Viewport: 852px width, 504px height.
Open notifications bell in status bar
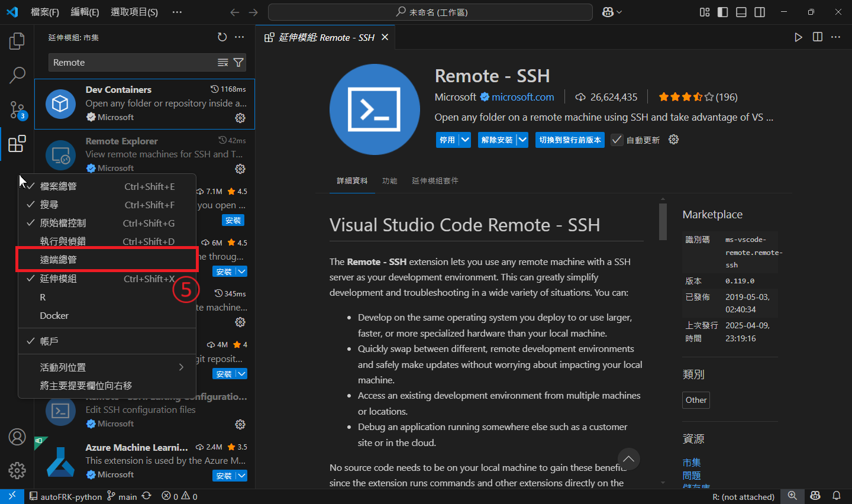pos(837,496)
